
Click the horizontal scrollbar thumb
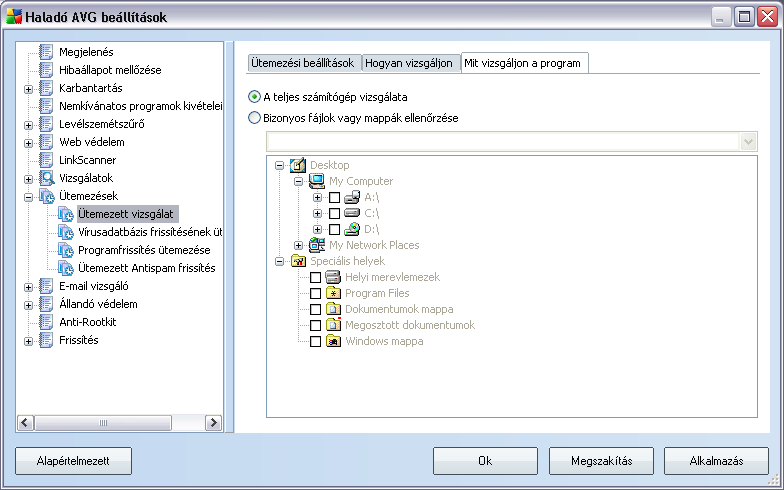[103, 422]
